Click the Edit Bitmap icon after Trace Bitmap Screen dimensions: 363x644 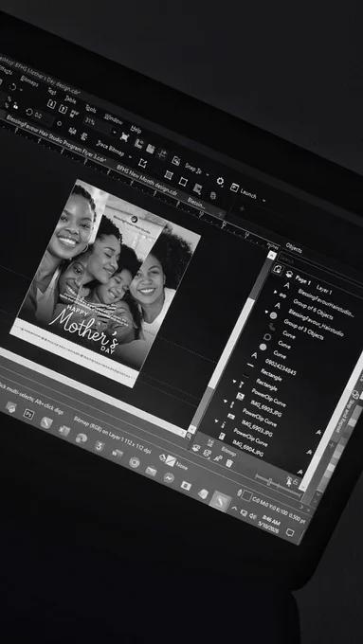pos(142,163)
